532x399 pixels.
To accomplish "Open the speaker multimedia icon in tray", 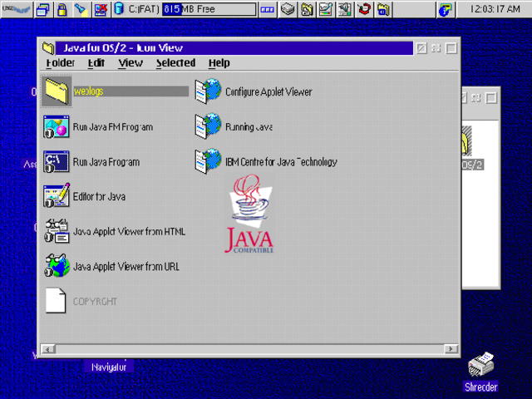I will click(345, 9).
